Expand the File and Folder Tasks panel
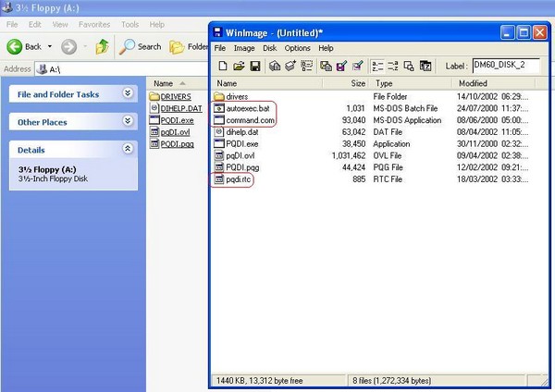 128,94
